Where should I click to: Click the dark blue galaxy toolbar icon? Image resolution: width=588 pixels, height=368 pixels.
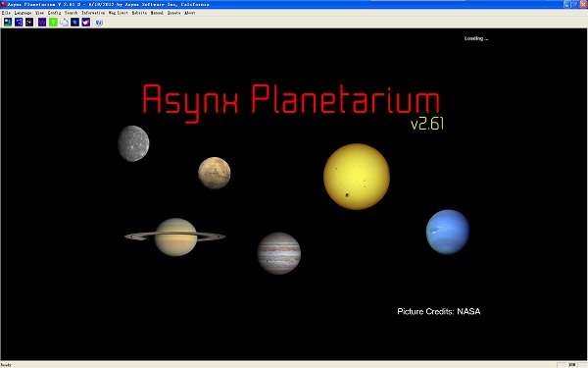pyautogui.click(x=75, y=23)
